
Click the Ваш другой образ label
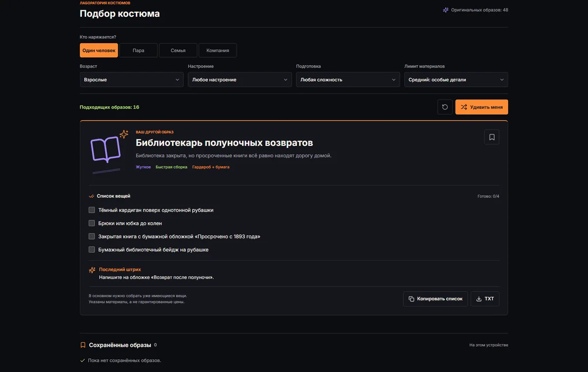click(x=155, y=132)
